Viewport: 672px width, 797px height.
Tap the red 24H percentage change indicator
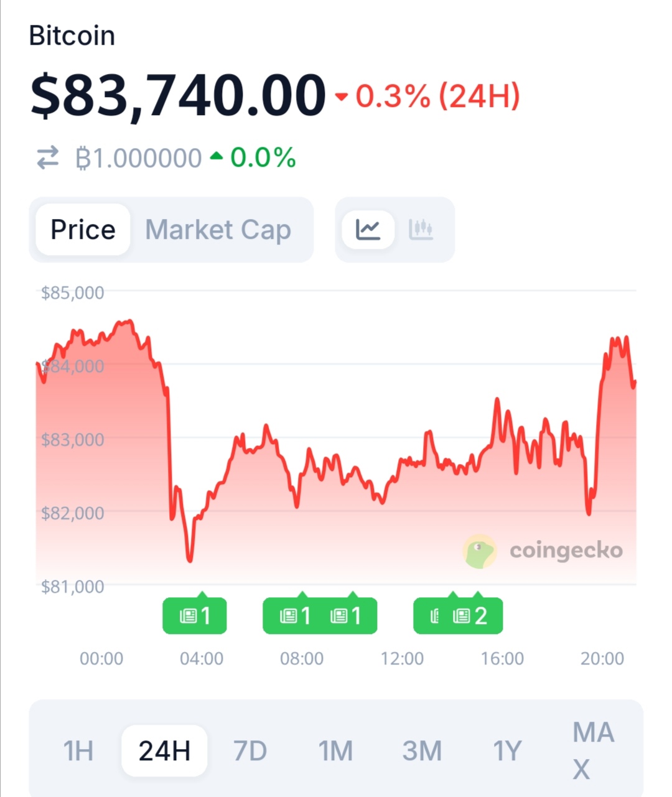pyautogui.click(x=428, y=96)
